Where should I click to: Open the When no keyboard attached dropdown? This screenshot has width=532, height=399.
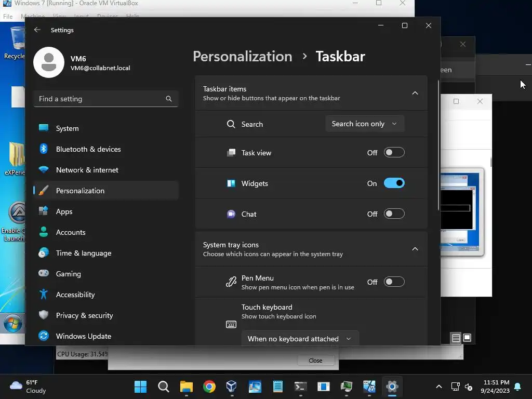tap(300, 339)
